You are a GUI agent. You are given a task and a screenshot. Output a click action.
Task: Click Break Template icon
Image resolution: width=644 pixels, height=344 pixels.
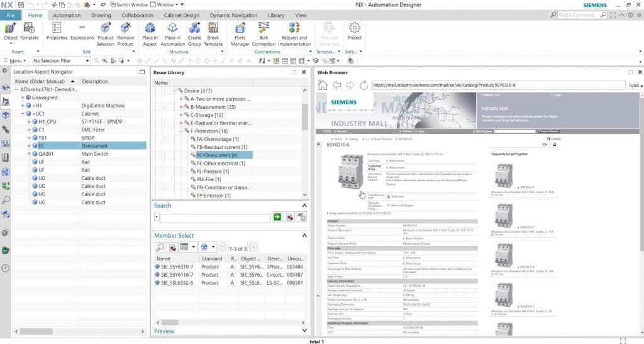(x=213, y=28)
